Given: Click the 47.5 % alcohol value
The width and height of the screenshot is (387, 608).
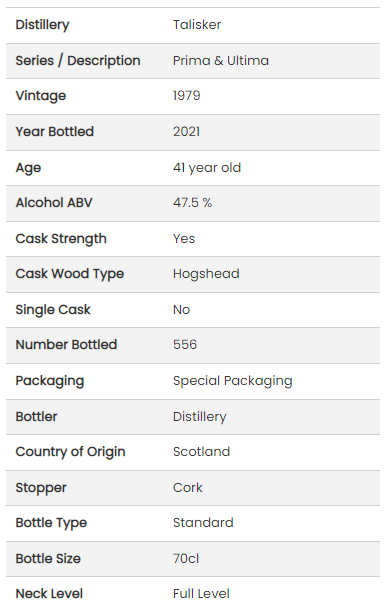Looking at the screenshot, I should point(192,203).
